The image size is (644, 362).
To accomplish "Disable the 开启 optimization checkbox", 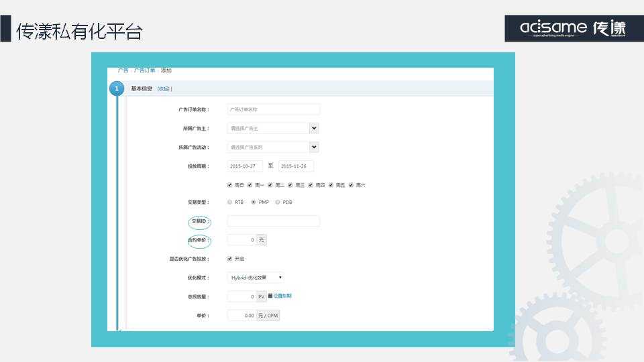I will click(x=230, y=259).
